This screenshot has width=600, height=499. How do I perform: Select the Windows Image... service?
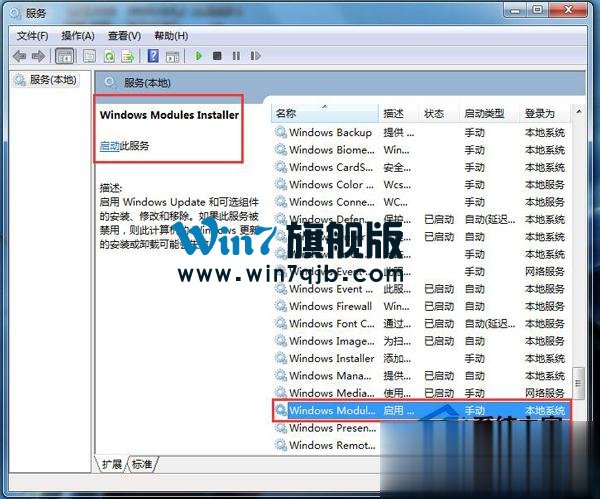(x=332, y=341)
